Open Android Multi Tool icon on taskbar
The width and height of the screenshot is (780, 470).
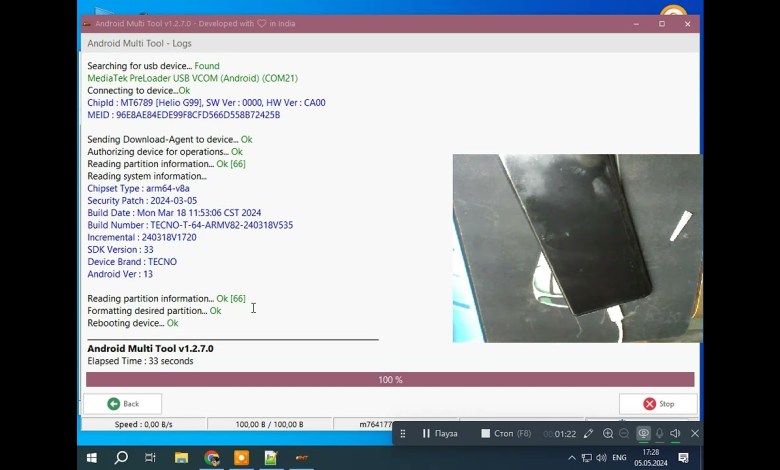pos(301,458)
